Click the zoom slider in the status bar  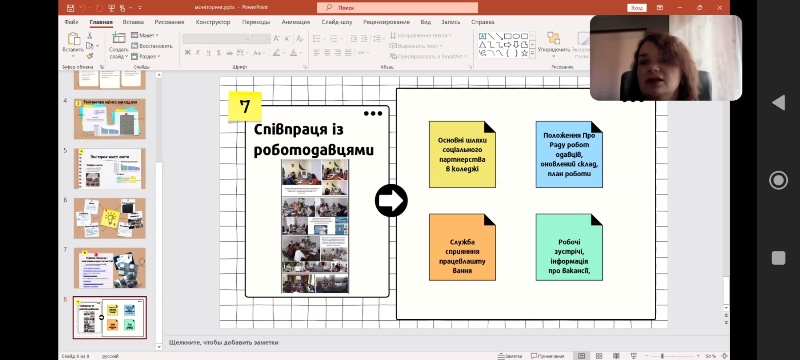(x=672, y=356)
